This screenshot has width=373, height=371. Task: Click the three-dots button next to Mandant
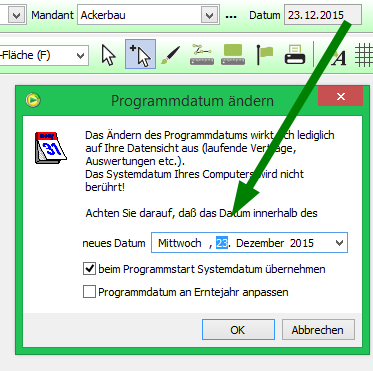(x=231, y=16)
